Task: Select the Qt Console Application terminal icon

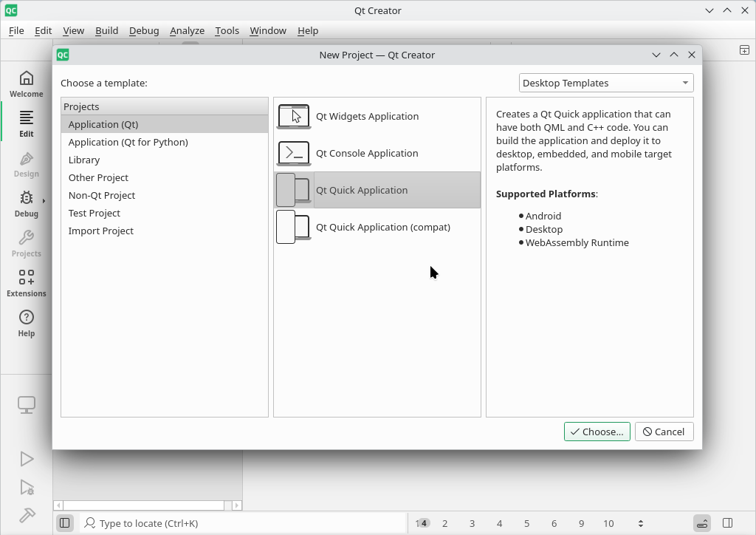Action: click(294, 154)
